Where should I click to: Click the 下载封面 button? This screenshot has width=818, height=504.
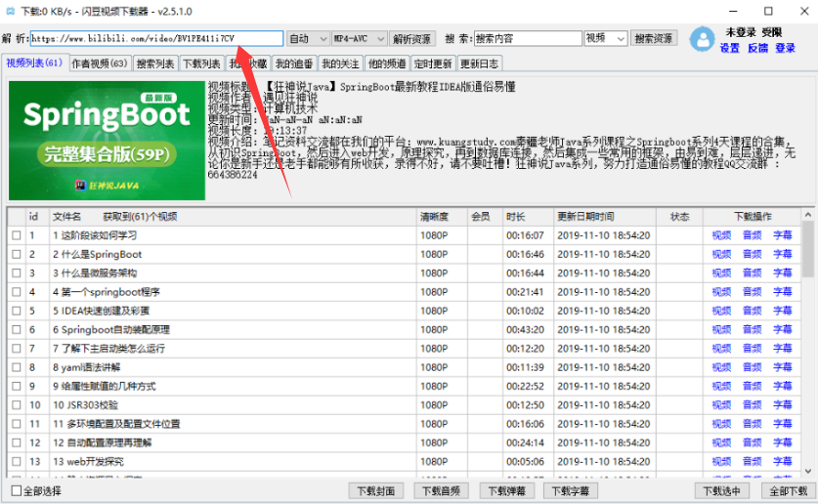(375, 490)
